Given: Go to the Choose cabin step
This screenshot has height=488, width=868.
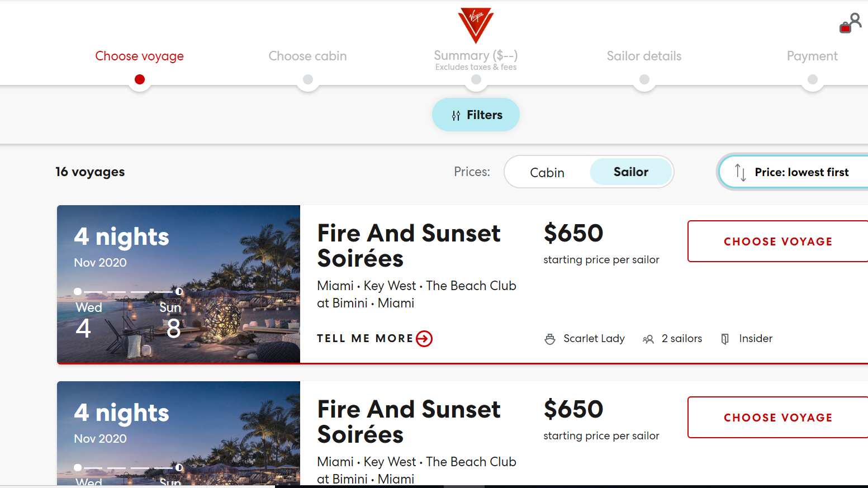Looking at the screenshot, I should tap(307, 56).
